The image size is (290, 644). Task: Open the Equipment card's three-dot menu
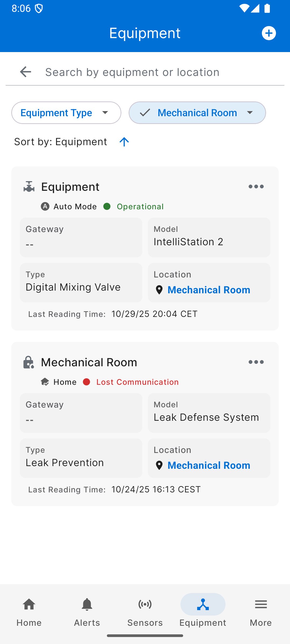256,186
